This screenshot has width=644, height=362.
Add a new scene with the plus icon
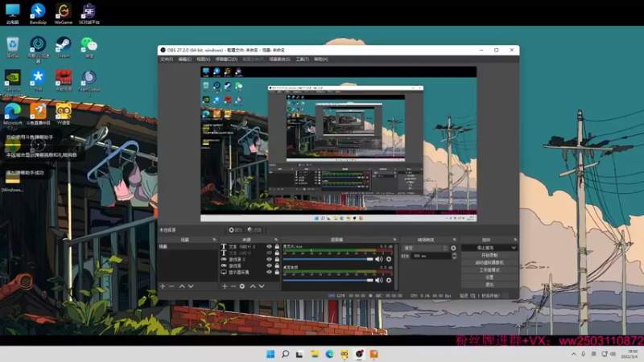tap(163, 286)
